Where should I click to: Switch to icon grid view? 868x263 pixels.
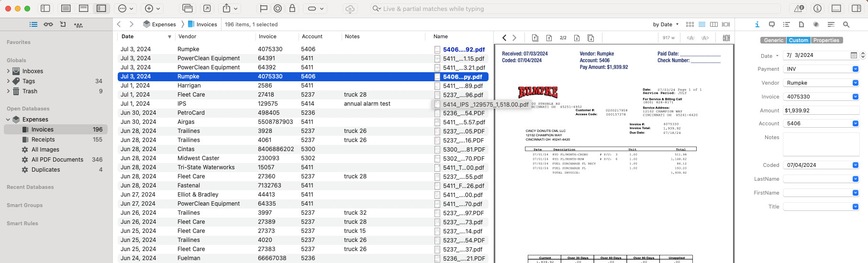pyautogui.click(x=690, y=24)
